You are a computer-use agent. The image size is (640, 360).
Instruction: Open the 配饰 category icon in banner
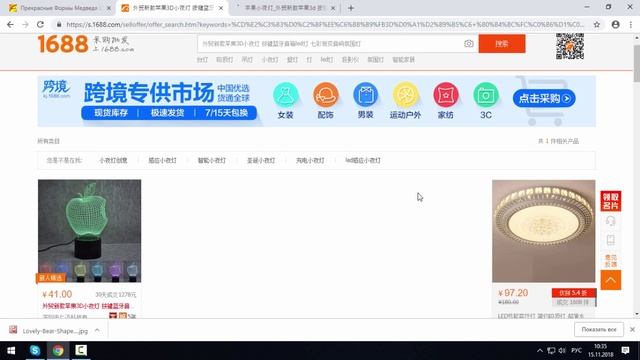pos(326,95)
